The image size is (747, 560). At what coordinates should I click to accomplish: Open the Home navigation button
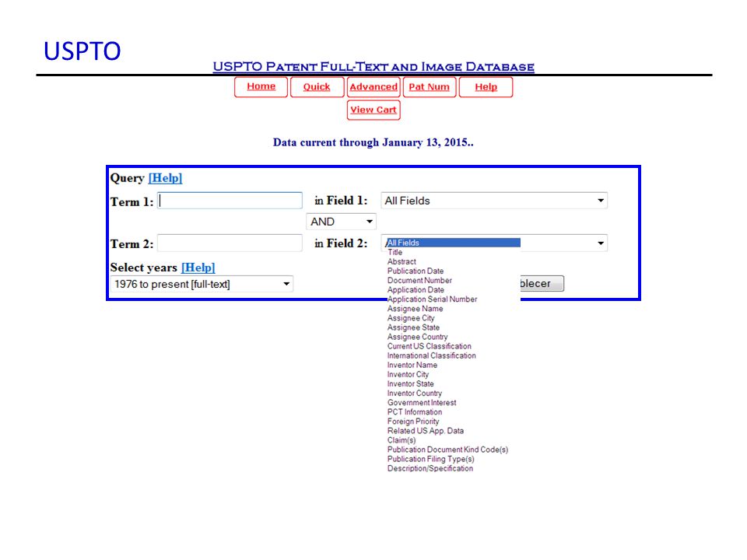coord(261,87)
